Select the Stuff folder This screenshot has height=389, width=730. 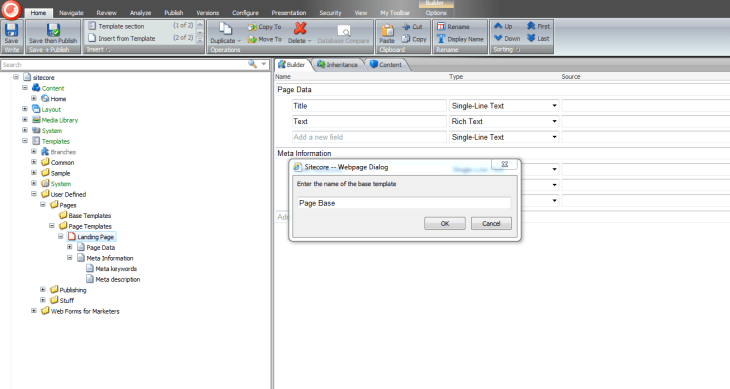click(62, 300)
